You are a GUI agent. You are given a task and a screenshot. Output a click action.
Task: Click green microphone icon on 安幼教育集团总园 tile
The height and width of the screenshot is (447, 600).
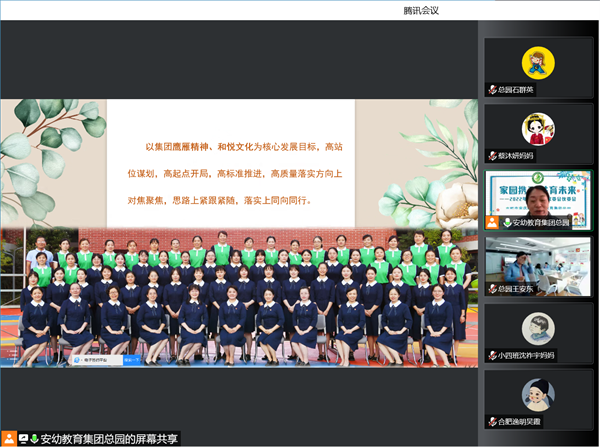506,223
